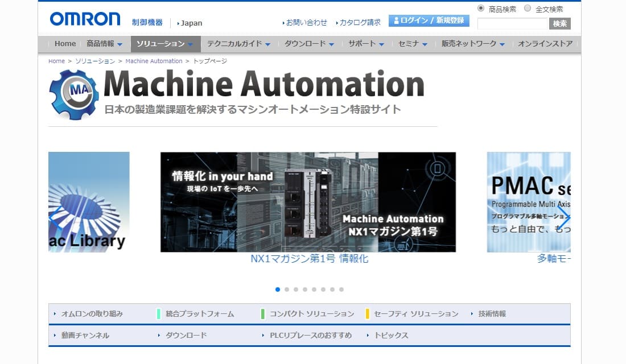Select the first carousel dot
Viewport: 626px width, 364px height.
click(x=278, y=289)
